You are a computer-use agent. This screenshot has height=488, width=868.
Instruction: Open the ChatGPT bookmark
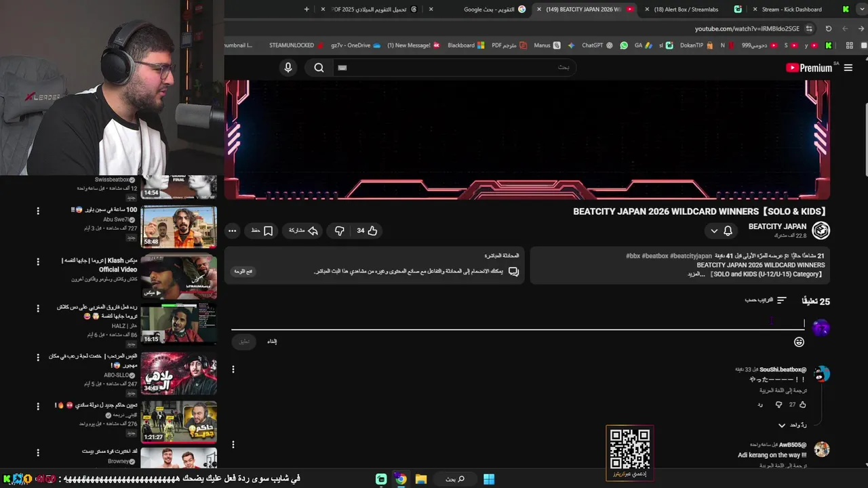tap(597, 45)
